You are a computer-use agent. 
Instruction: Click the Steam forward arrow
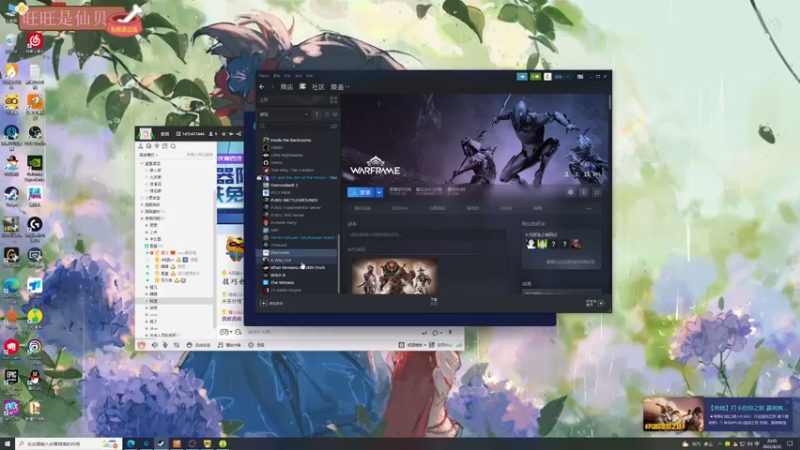tap(272, 87)
